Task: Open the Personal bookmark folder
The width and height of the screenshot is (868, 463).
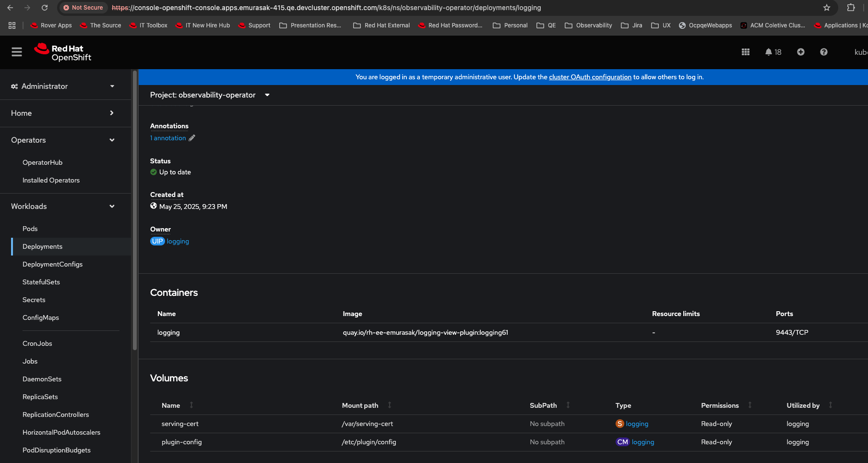Action: (x=510, y=25)
